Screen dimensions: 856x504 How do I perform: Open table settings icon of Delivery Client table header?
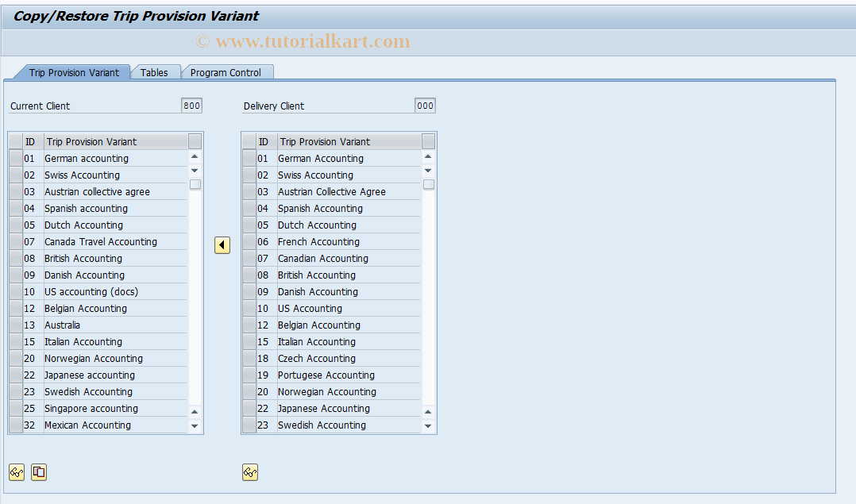(429, 142)
